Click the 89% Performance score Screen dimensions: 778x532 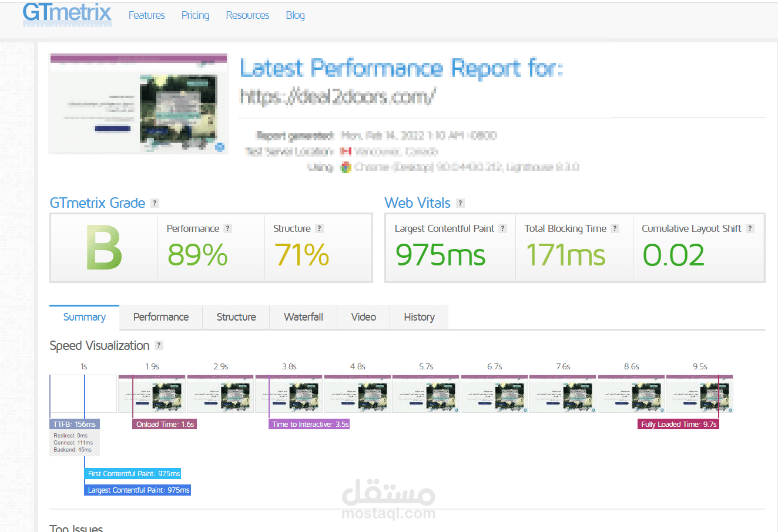(x=197, y=255)
